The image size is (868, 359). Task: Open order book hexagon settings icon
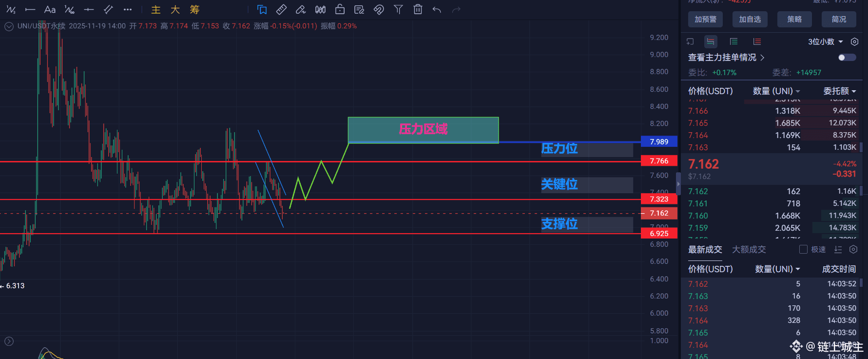tap(854, 42)
